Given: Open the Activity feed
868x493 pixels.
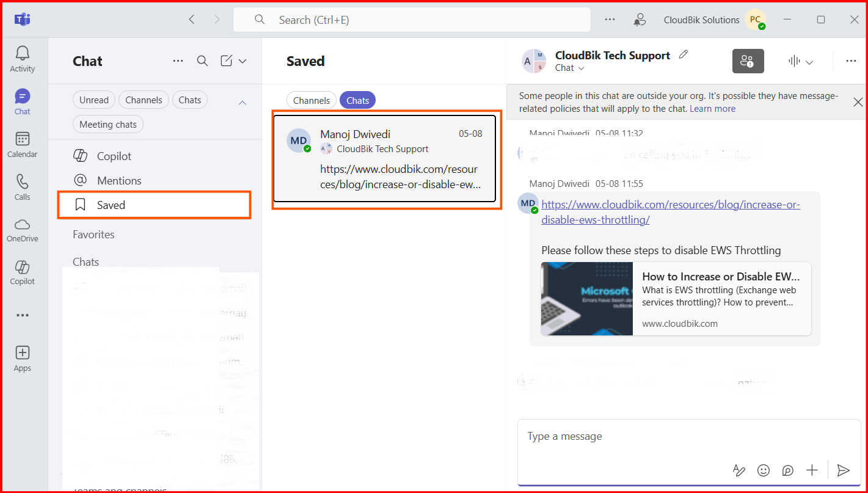Looking at the screenshot, I should 22,58.
